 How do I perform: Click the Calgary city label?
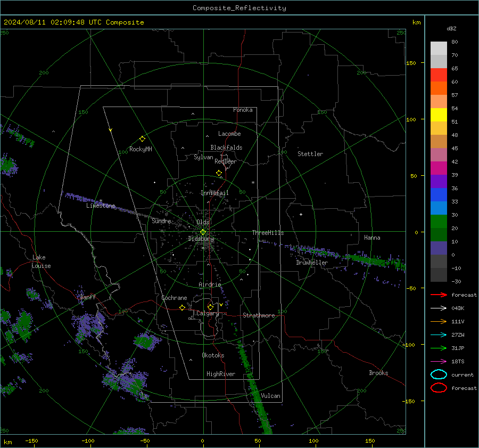[x=208, y=313]
